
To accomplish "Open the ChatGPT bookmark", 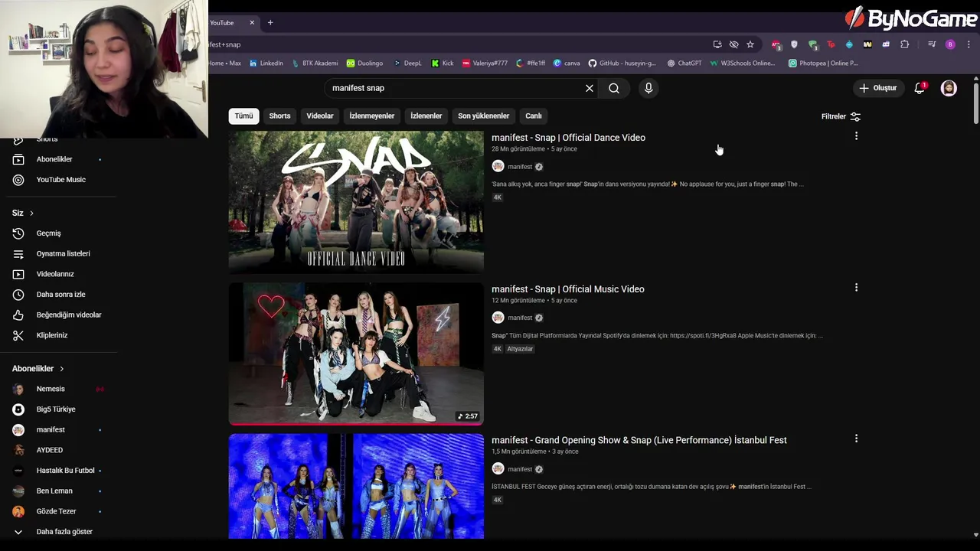I will coord(684,64).
